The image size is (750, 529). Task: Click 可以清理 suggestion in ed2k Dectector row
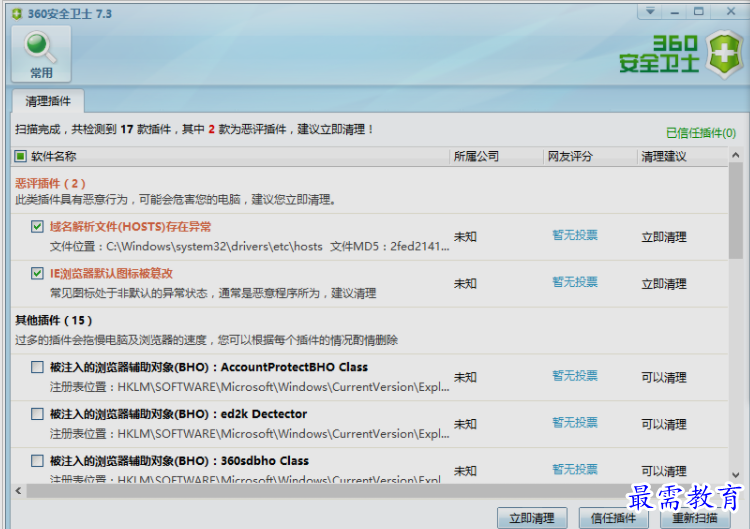pyautogui.click(x=664, y=425)
